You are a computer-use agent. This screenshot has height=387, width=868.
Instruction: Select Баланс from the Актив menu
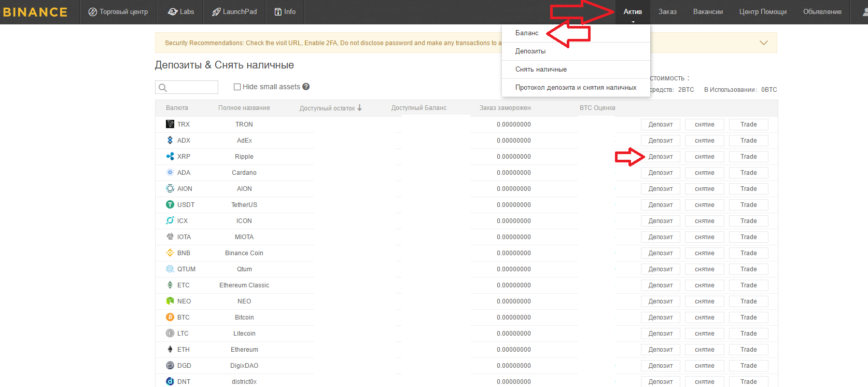click(527, 33)
